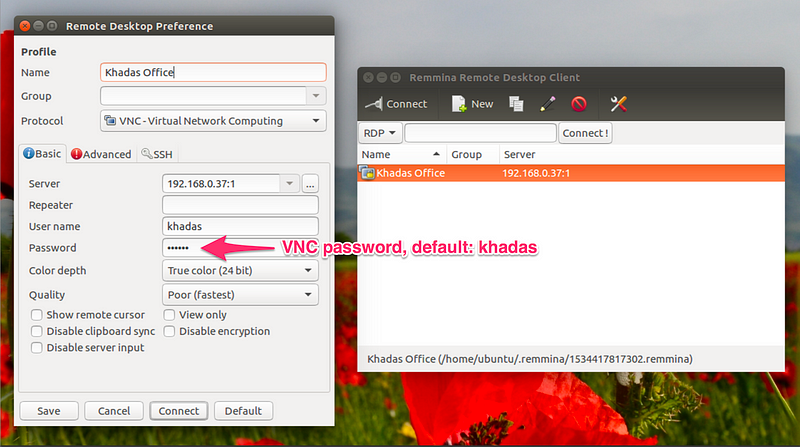Image resolution: width=800 pixels, height=447 pixels.
Task: Sort list by Server column header
Action: [x=641, y=155]
